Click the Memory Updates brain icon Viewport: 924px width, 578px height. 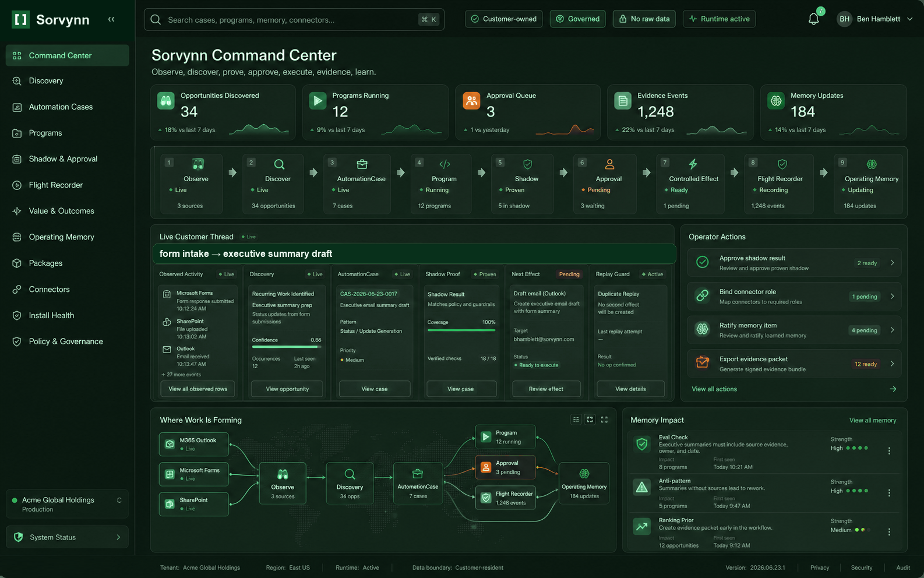[x=776, y=101]
